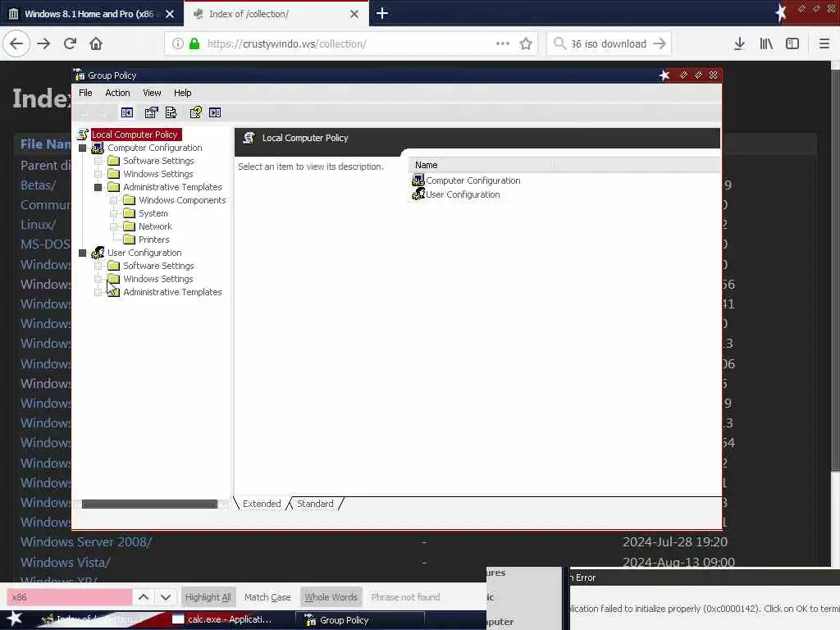Open a new browser tab with plus
Image resolution: width=840 pixels, height=630 pixels.
[382, 13]
